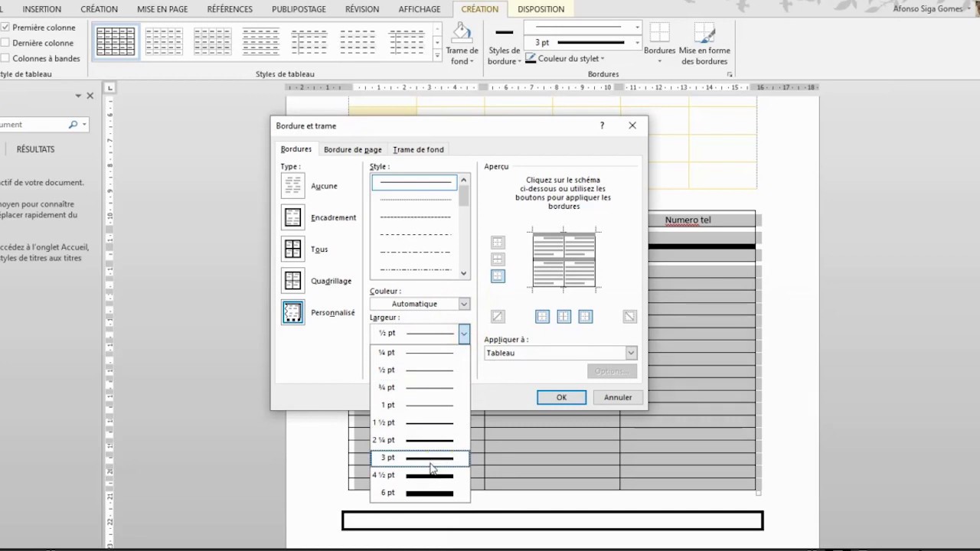Image resolution: width=980 pixels, height=551 pixels.
Task: Choose the fourth table style thumbnail
Action: 260,41
